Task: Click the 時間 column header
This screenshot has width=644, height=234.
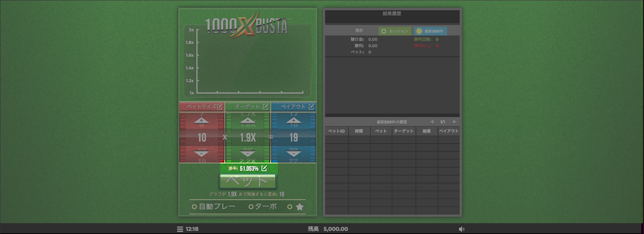Action: click(x=359, y=131)
